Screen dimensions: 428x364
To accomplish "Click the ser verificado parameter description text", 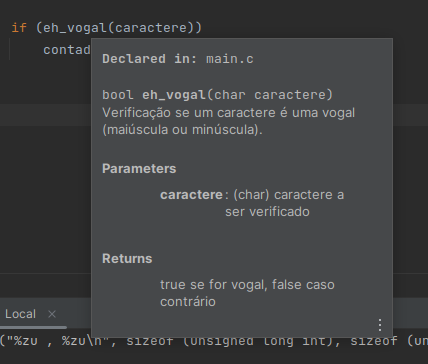I will [x=267, y=212].
